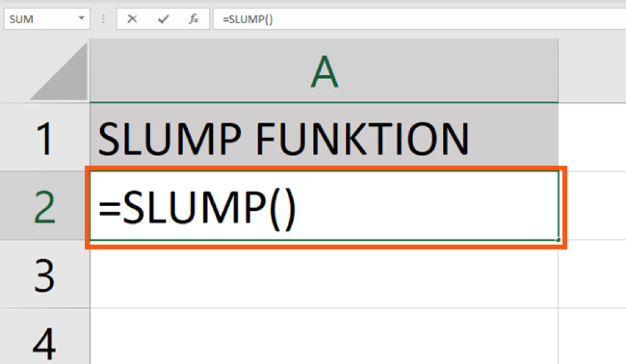Select the row 1 header

pos(45,138)
